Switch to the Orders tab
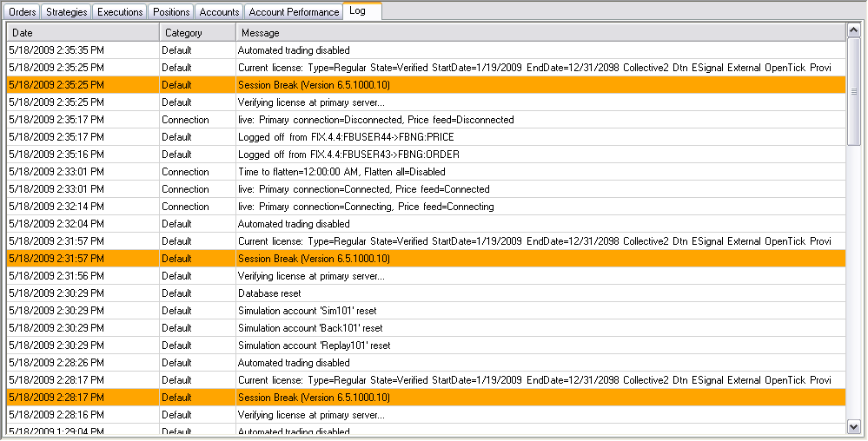868x441 pixels. 23,12
